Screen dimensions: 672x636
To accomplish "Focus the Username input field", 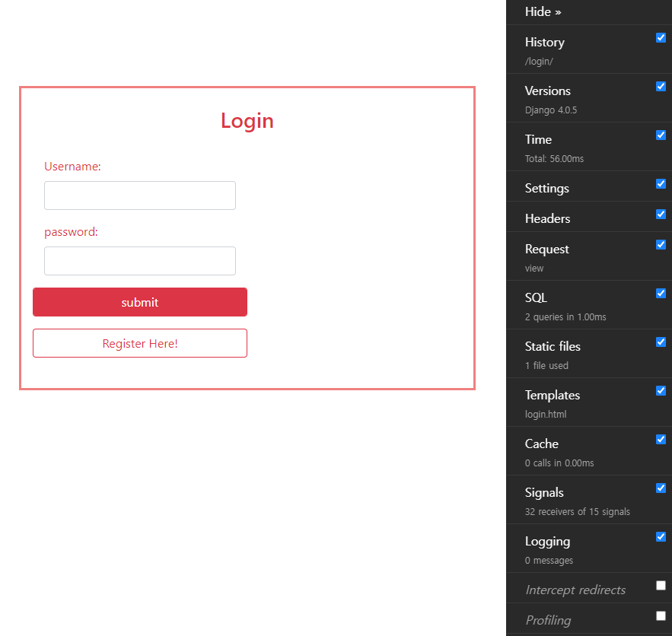I will [140, 196].
